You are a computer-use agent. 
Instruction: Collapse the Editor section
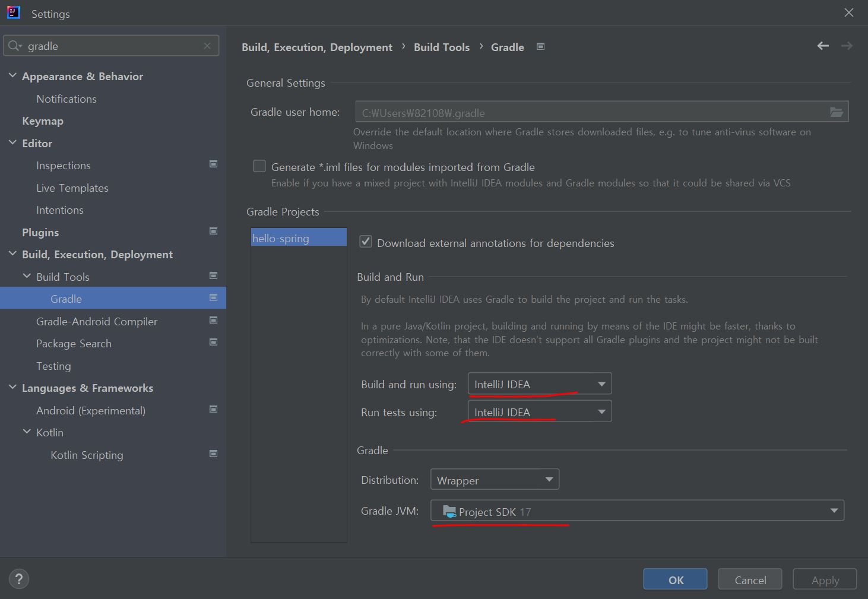(x=12, y=142)
